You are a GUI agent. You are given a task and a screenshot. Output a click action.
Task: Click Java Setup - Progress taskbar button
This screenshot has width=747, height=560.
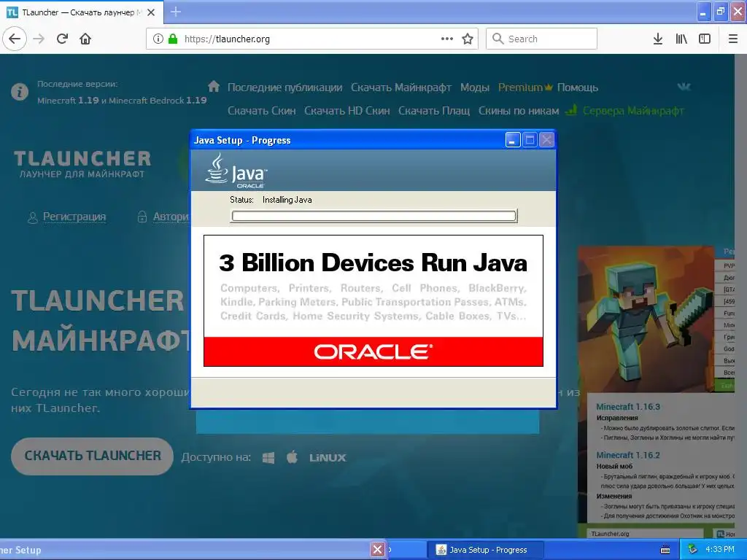coord(484,550)
